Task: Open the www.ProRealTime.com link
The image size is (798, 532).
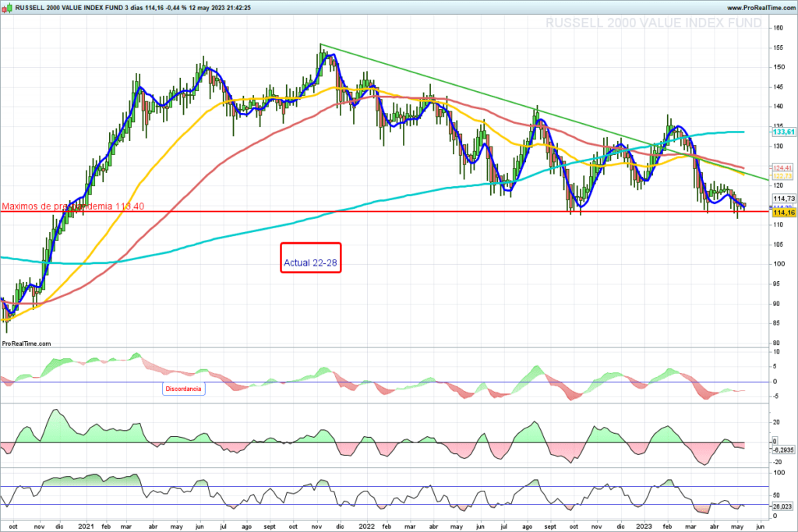Action: (x=761, y=8)
